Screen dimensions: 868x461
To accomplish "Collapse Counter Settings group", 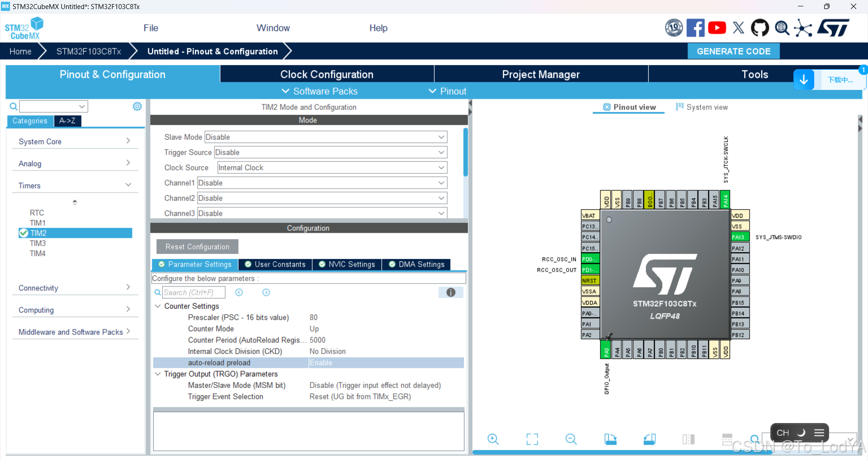I will pyautogui.click(x=158, y=306).
